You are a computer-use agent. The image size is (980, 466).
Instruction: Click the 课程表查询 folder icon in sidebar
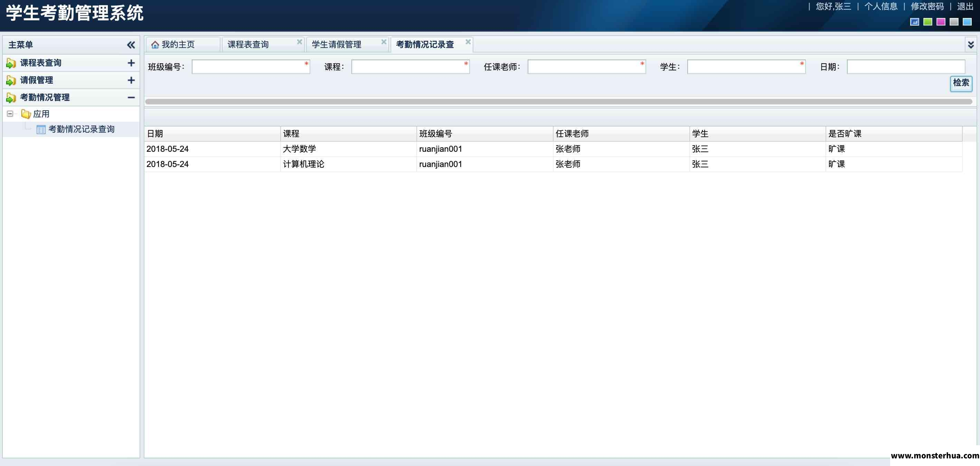(11, 63)
